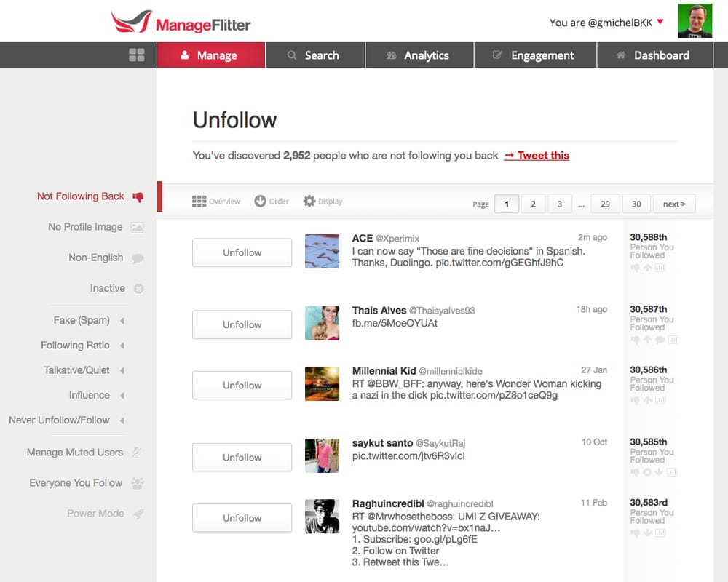Click bar chart icon under 30,588th
Screen dimensions: 728x582
660,268
